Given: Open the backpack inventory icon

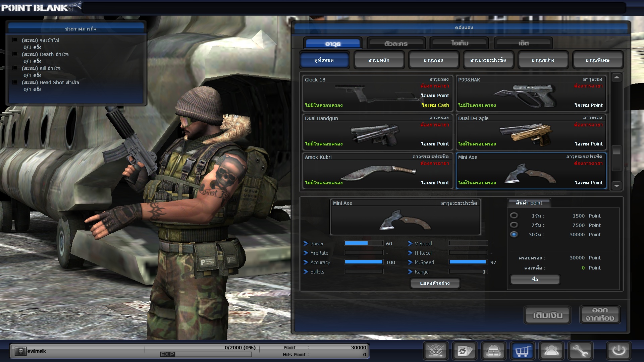Looking at the screenshot, I should 493,351.
